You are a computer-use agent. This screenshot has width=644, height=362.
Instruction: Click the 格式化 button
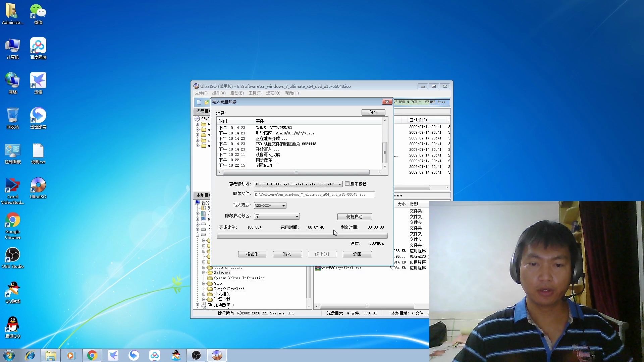(x=252, y=254)
